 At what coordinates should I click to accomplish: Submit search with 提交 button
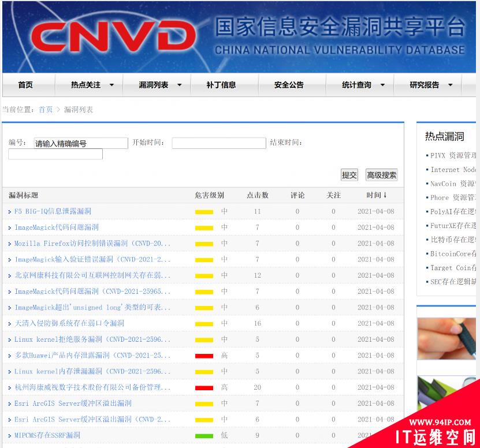click(349, 175)
